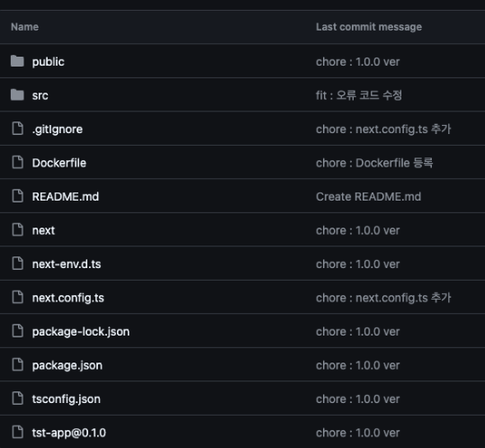This screenshot has width=485, height=448.
Task: View commit 'Create README.md'
Action: (368, 197)
